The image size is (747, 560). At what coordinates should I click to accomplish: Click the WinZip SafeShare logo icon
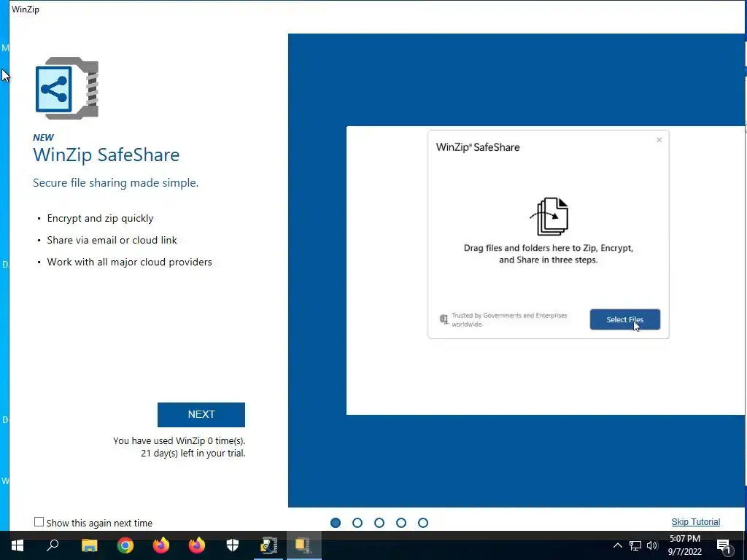(67, 88)
